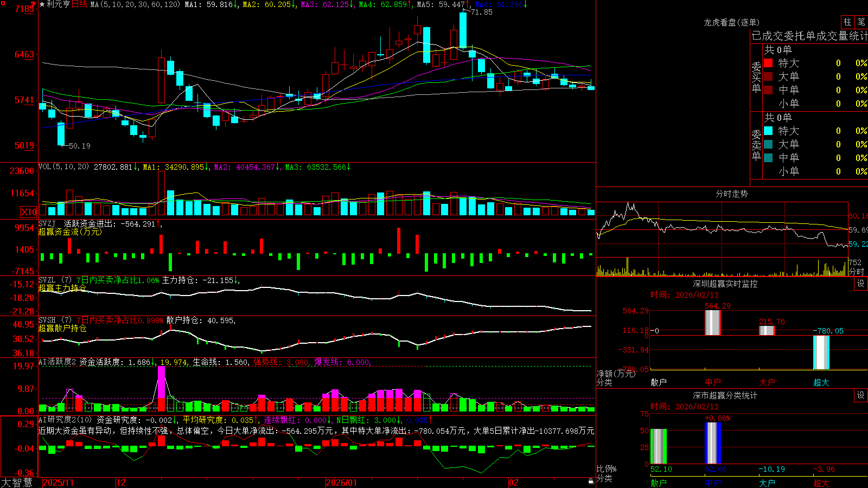Click the 已成交委托单成交量统计 header
868x488 pixels.
pyautogui.click(x=809, y=36)
